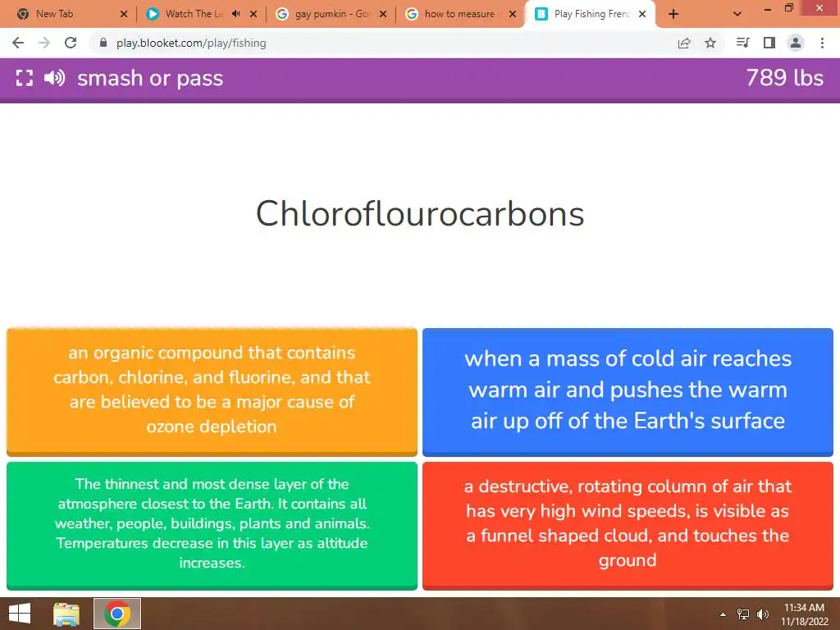Choose the blue cold air mass answer
Screen dimensions: 840x630
click(x=628, y=391)
